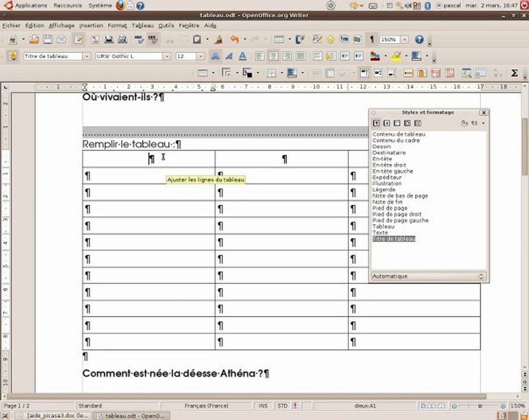Screen dimensions: 529x420
Task: Toggle AutoSpellcheck icon
Action: [153, 40]
